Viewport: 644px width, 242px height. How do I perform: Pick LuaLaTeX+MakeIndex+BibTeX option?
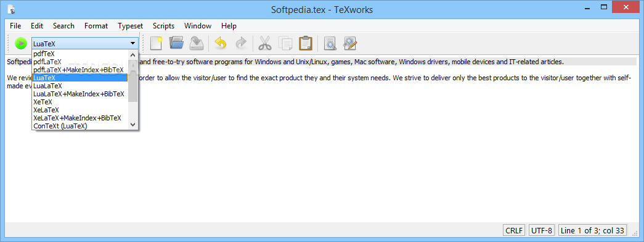[80, 94]
